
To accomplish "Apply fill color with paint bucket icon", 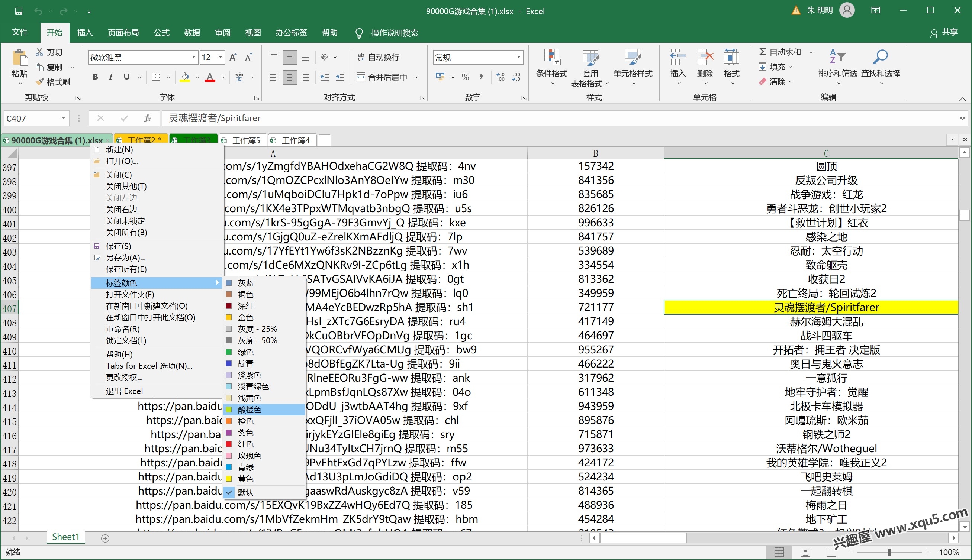I will [185, 77].
